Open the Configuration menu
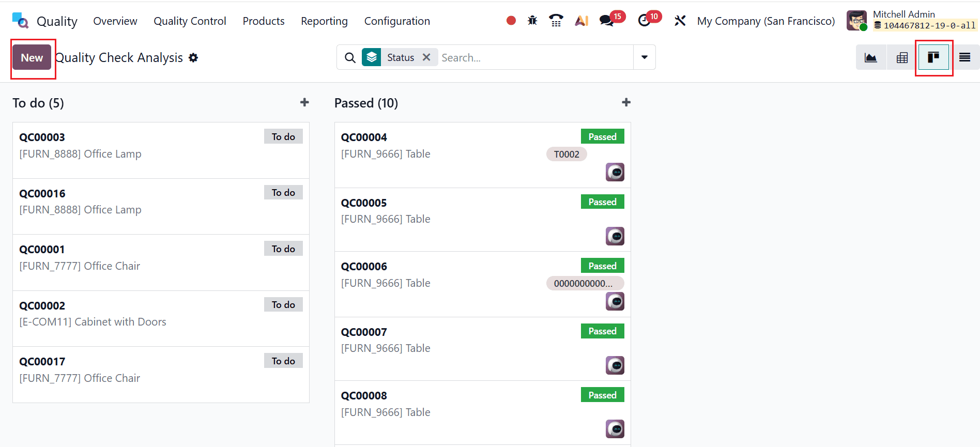Image resolution: width=980 pixels, height=447 pixels. click(x=397, y=21)
